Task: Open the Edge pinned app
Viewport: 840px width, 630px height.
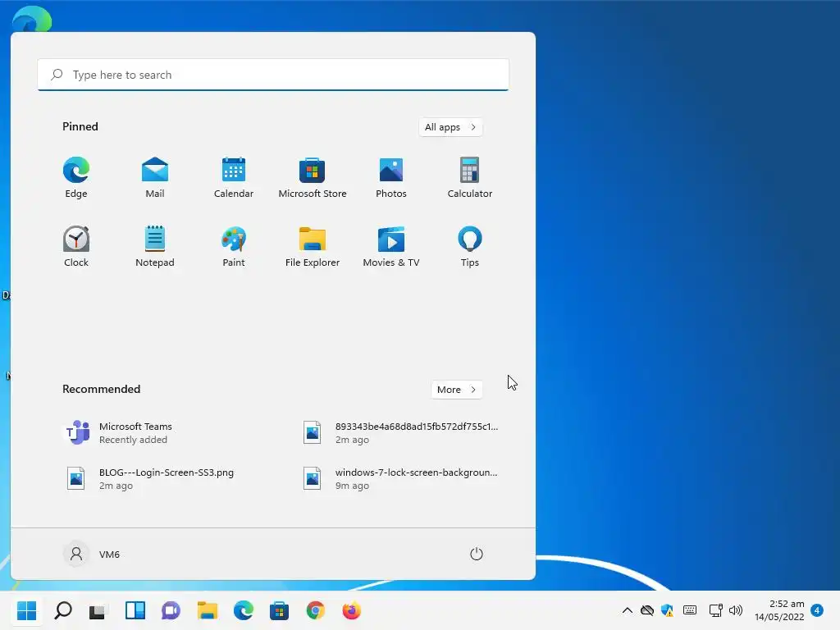Action: point(76,178)
